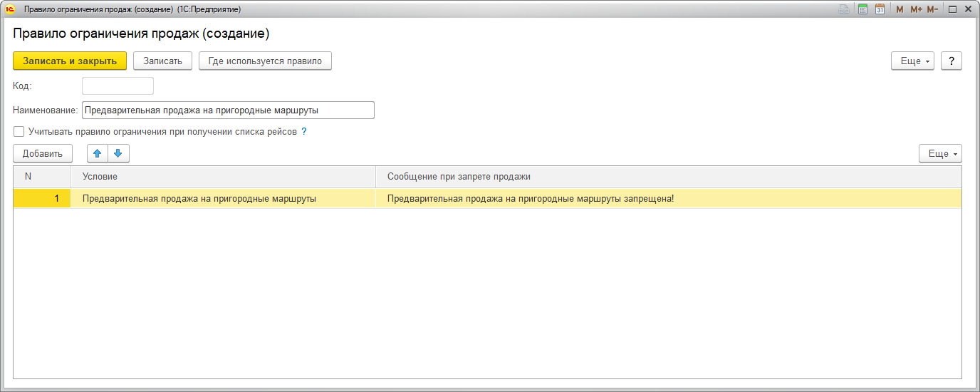Screen dimensions: 980x392
Task: Click the M- subtract from memory button
Action: coord(932,9)
